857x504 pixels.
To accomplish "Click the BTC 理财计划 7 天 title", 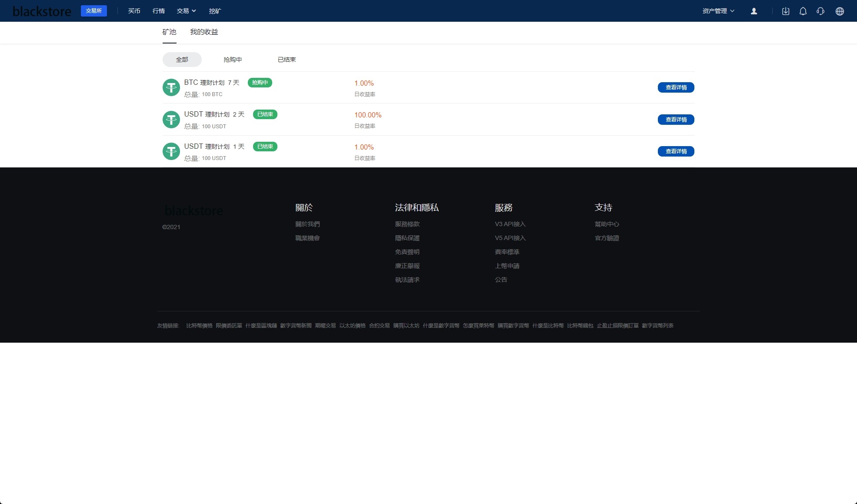I will point(212,83).
